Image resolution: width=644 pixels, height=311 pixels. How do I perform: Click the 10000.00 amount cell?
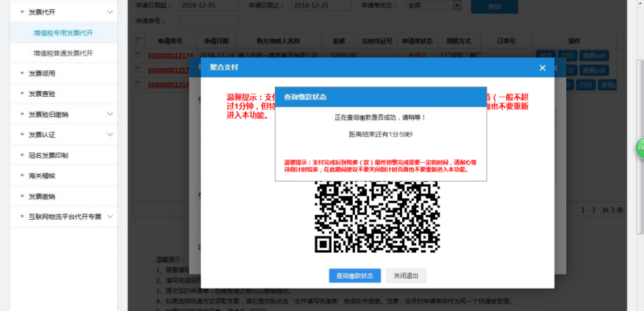(x=344, y=55)
